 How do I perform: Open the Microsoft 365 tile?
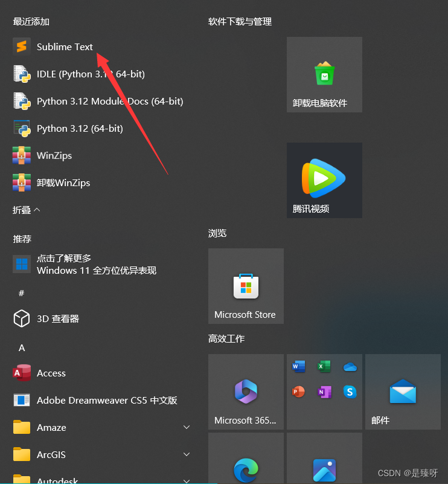(x=246, y=392)
